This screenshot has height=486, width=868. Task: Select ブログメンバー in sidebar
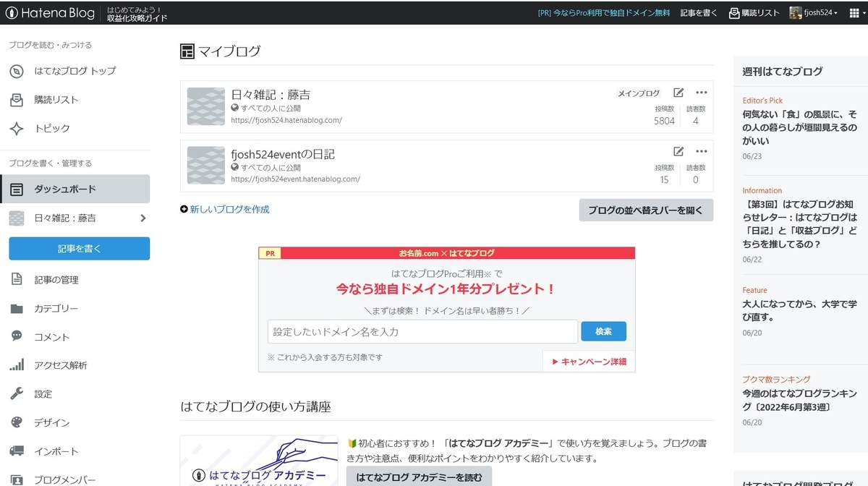point(75,479)
